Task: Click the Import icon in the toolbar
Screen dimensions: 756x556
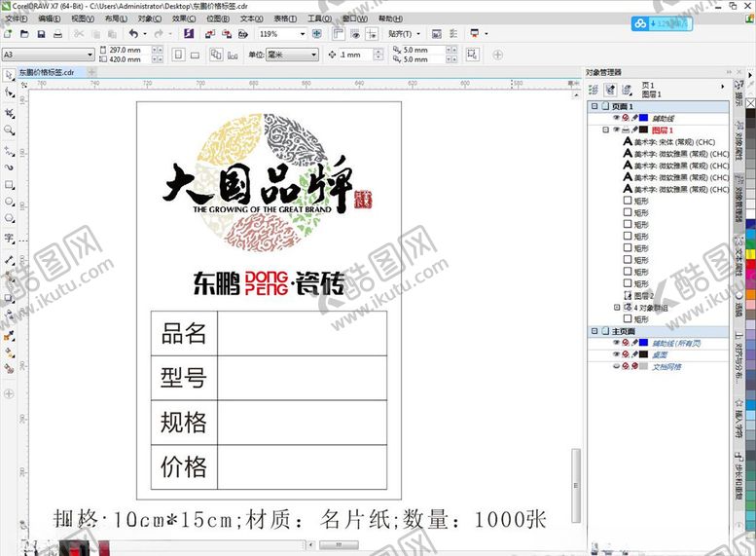Action: [x=210, y=34]
